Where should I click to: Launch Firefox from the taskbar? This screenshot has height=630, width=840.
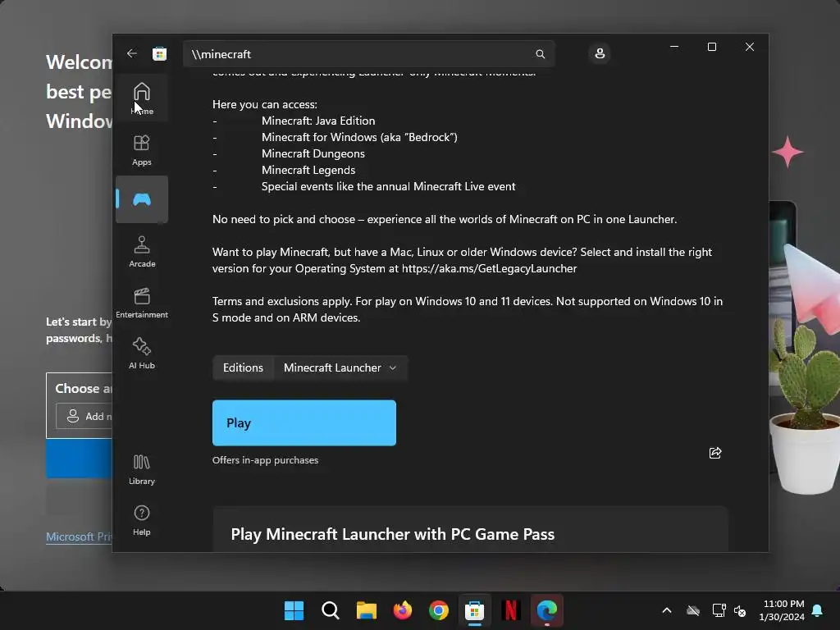tap(402, 610)
